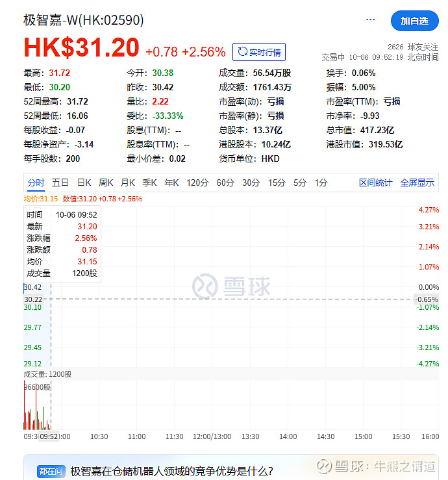
Task: Open the 季K quarterly candlestick tab
Action: click(x=149, y=183)
